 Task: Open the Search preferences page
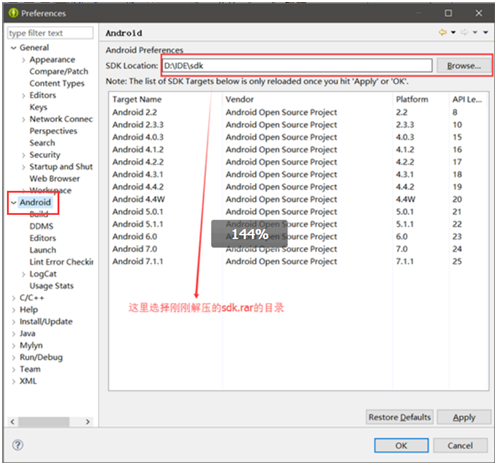(42, 143)
